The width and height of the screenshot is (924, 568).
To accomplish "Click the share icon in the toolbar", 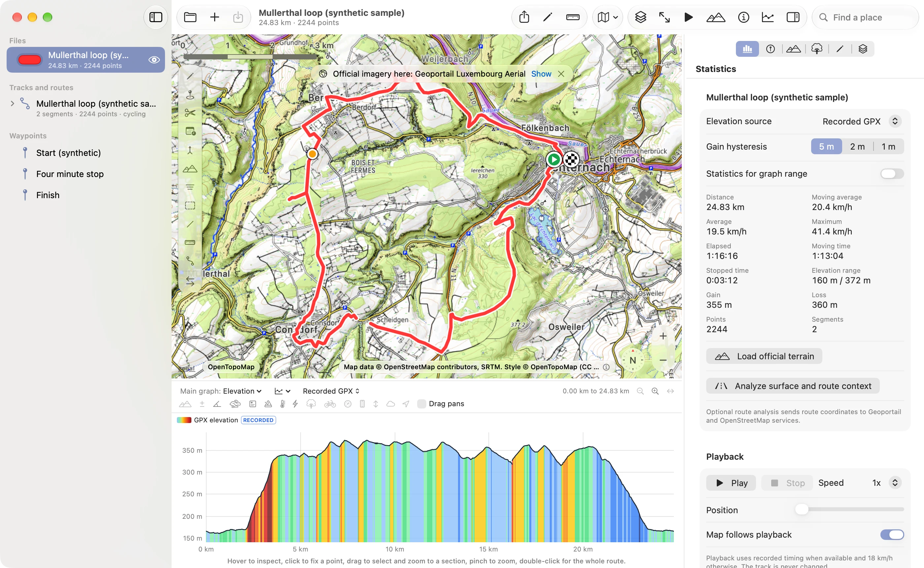I will pos(524,17).
